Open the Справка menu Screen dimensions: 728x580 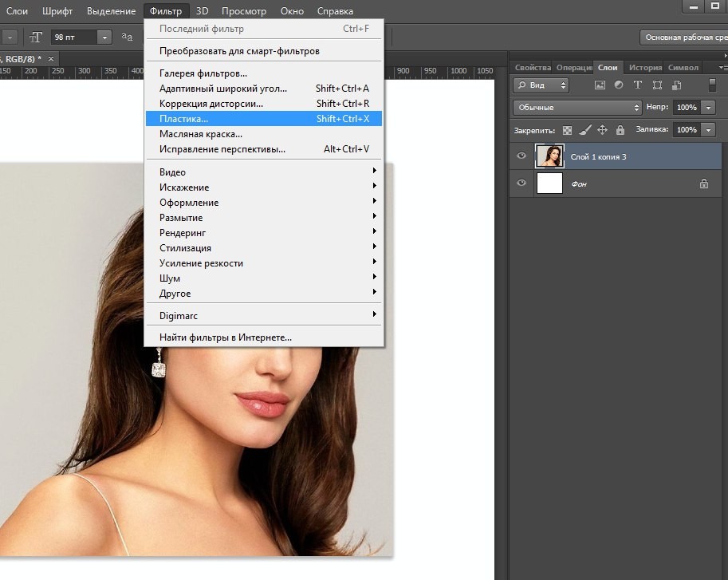[335, 10]
